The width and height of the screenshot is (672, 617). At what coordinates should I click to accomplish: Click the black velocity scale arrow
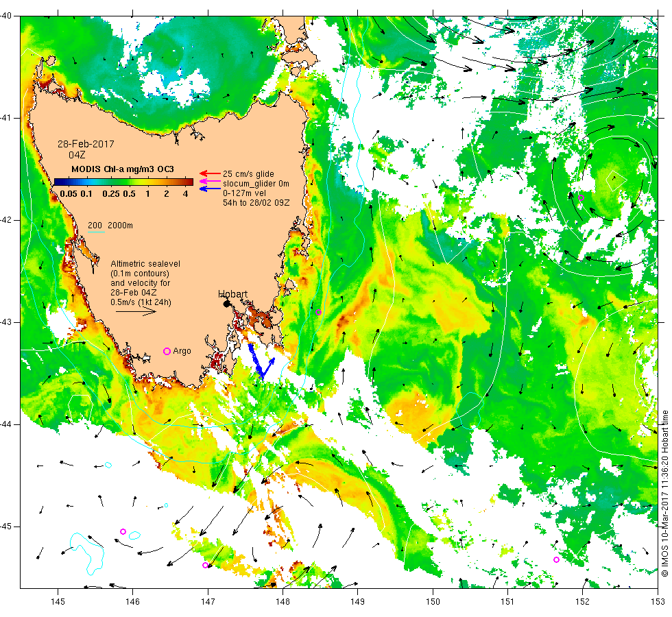pos(136,311)
